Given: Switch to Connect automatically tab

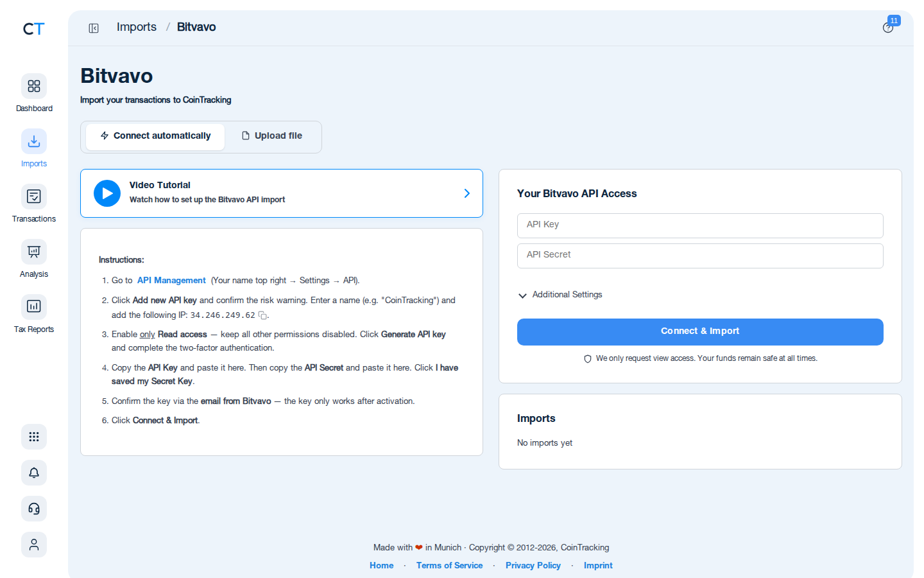Looking at the screenshot, I should pyautogui.click(x=155, y=136).
